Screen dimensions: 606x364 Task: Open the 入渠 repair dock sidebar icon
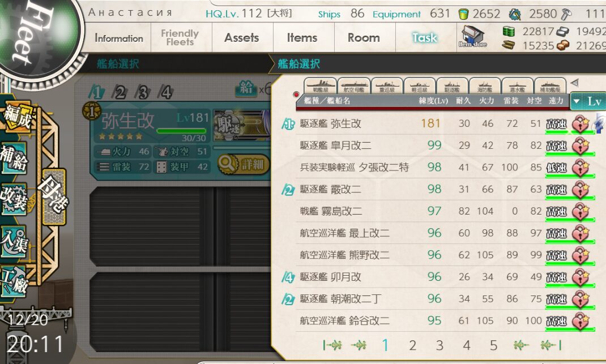pyautogui.click(x=14, y=242)
